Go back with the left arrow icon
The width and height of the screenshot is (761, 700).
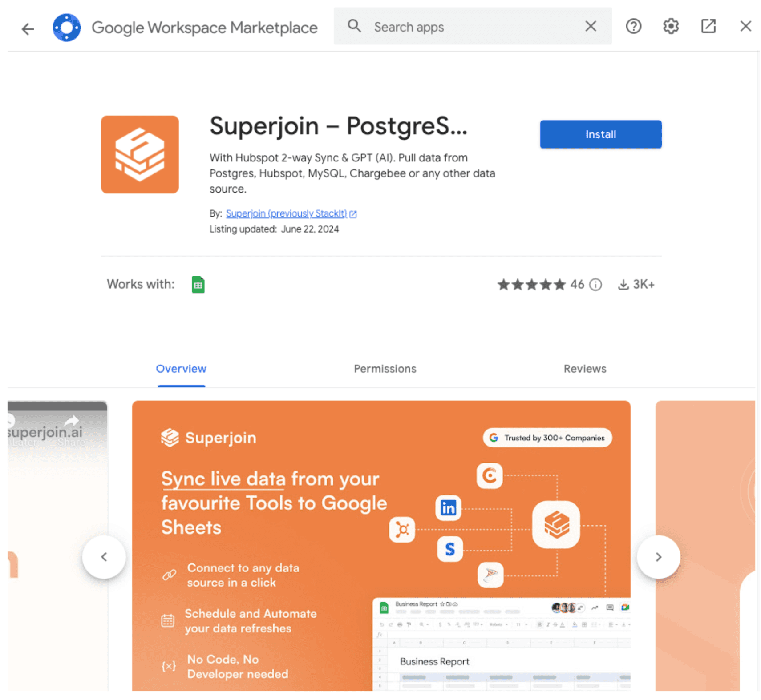click(28, 29)
